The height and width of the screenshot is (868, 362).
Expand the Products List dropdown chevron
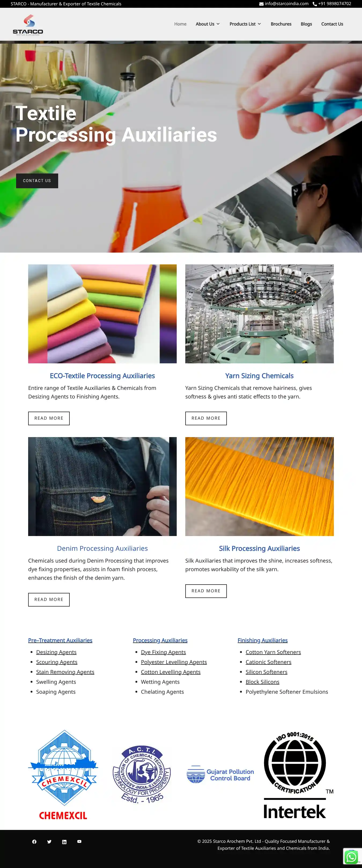tap(259, 24)
